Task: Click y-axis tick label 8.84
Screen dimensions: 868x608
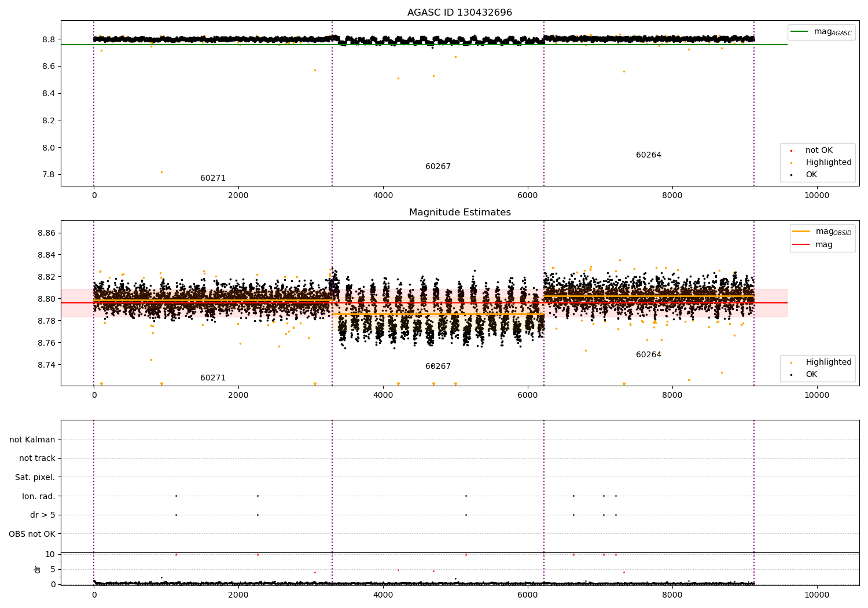Action: tap(47, 255)
